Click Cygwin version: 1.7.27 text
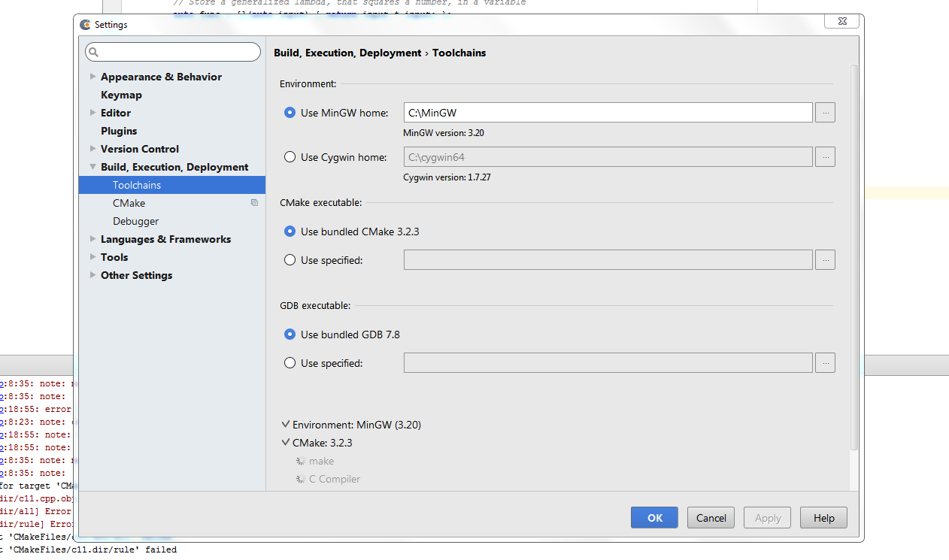Screen dimensions: 949x560 tap(447, 177)
